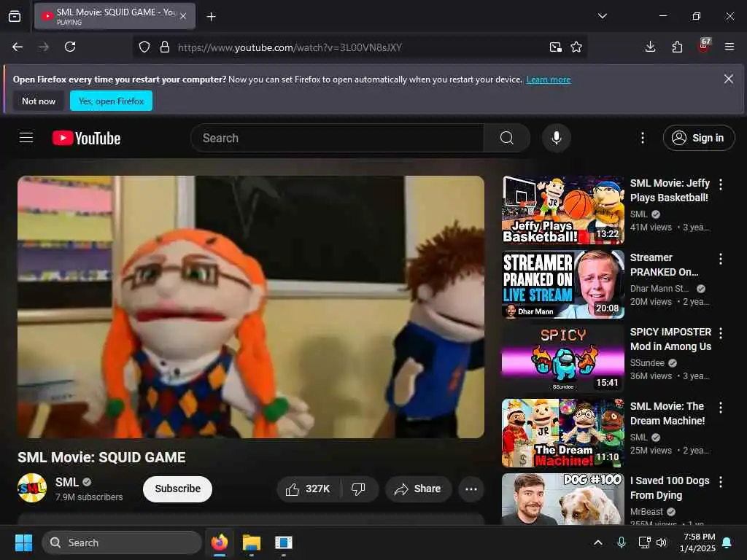Open options menu for The Dream Machine

click(720, 408)
